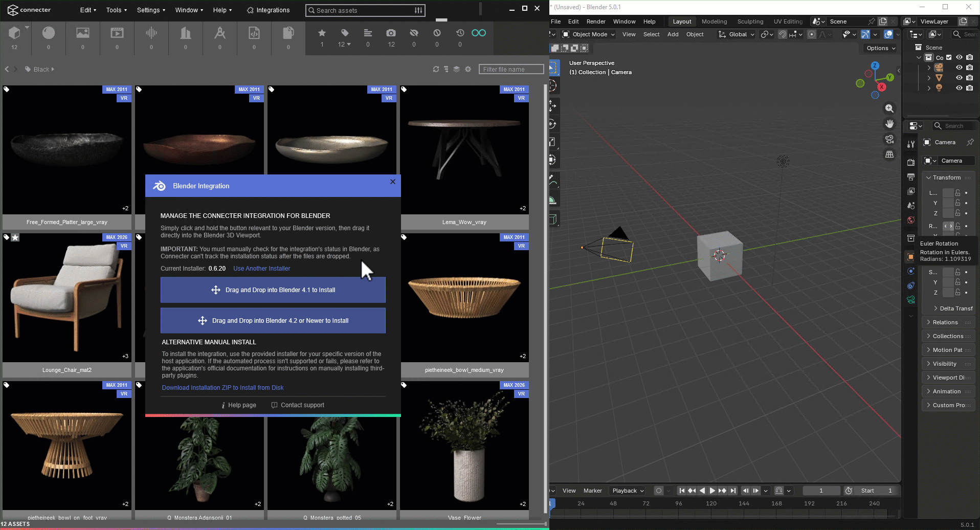Open the Settings menu in Connecter
The height and width of the screenshot is (530, 980).
[151, 10]
